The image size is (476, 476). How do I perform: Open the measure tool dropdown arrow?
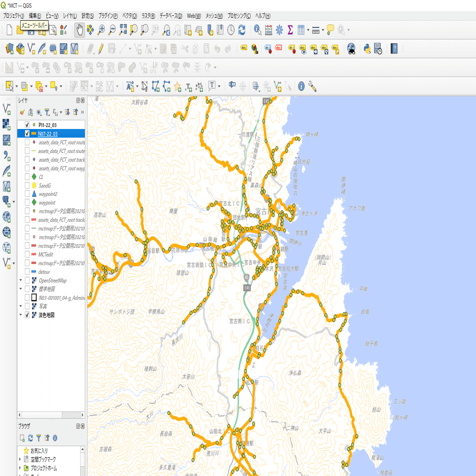[323, 30]
